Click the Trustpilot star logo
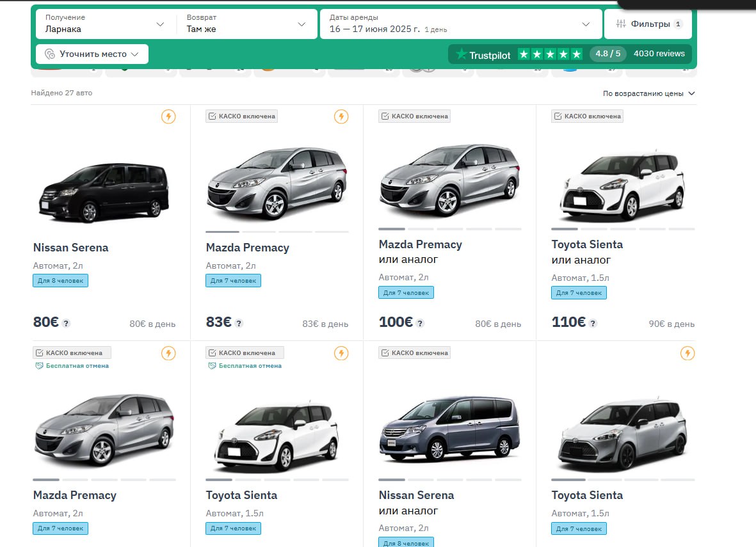756x547 pixels. point(461,55)
